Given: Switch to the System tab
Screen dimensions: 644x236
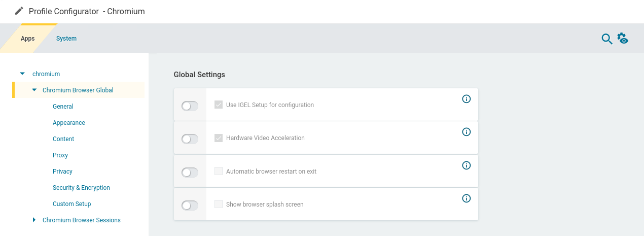Looking at the screenshot, I should 66,39.
